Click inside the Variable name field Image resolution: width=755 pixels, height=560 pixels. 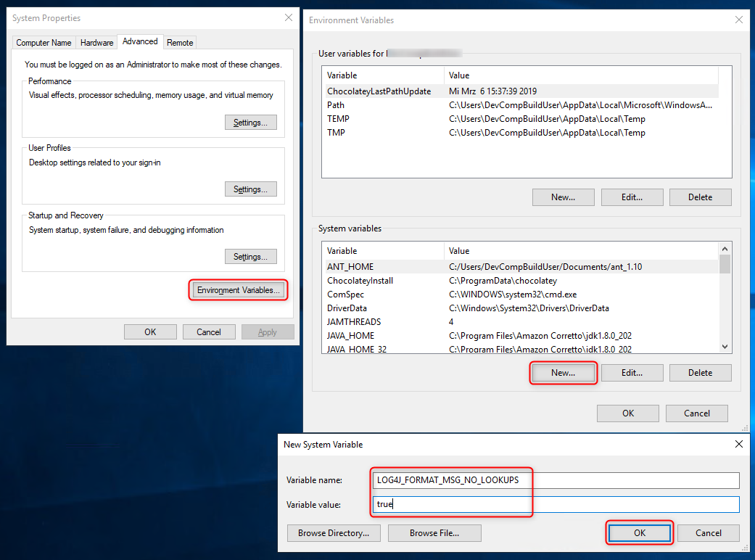tap(555, 480)
